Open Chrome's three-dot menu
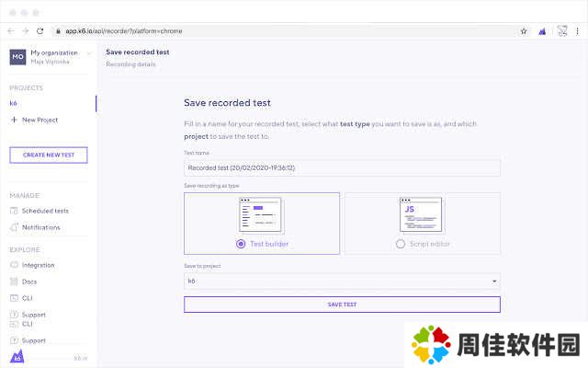Viewport: 588px width, 368px height. coord(578,30)
